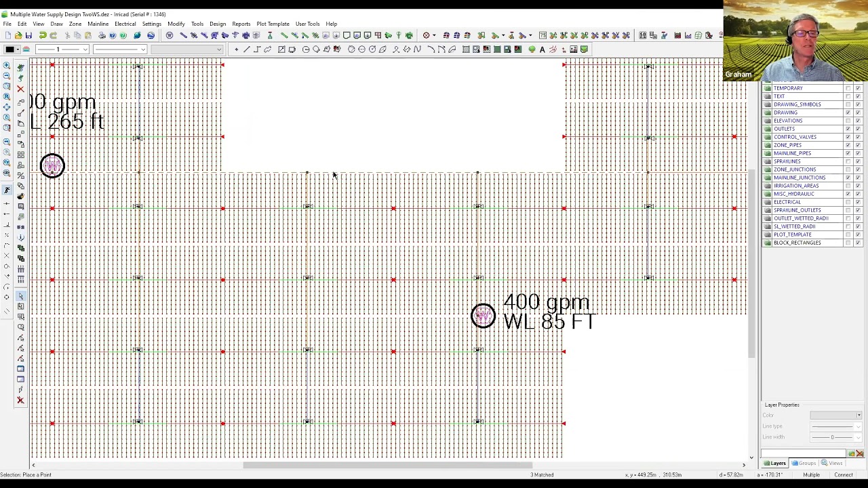Open dropdown arrow beside red circled X icon
The image size is (868, 488).
point(434,35)
